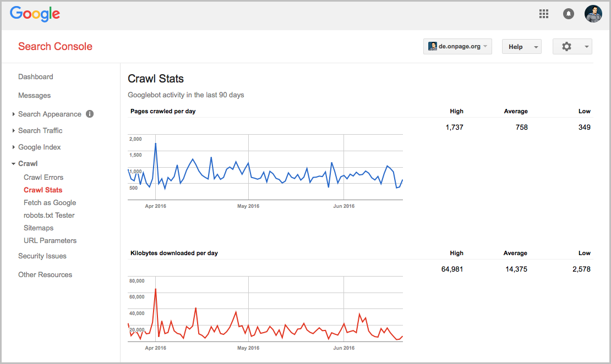This screenshot has height=364, width=611.
Task: Select Fetch as Google
Action: point(50,202)
